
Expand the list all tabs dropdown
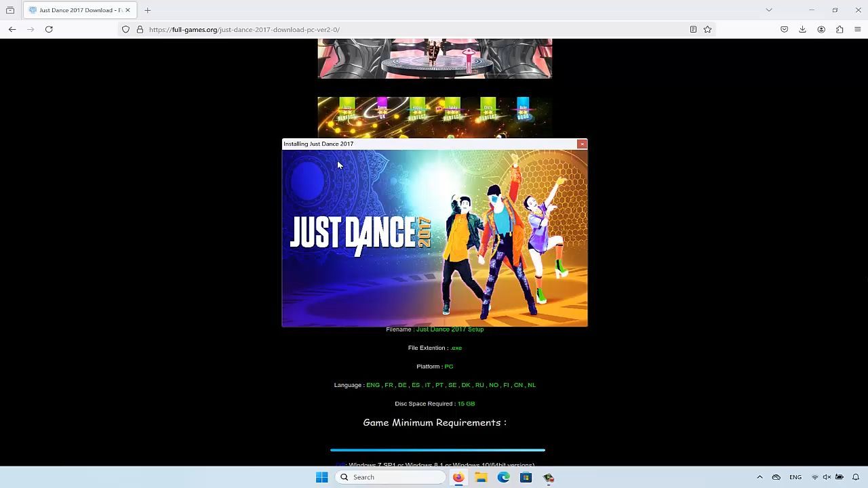[769, 10]
